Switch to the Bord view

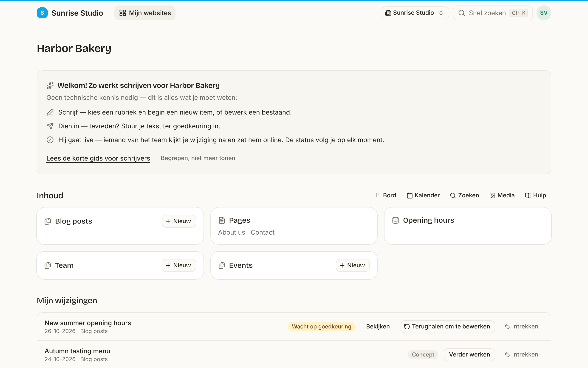click(x=386, y=195)
